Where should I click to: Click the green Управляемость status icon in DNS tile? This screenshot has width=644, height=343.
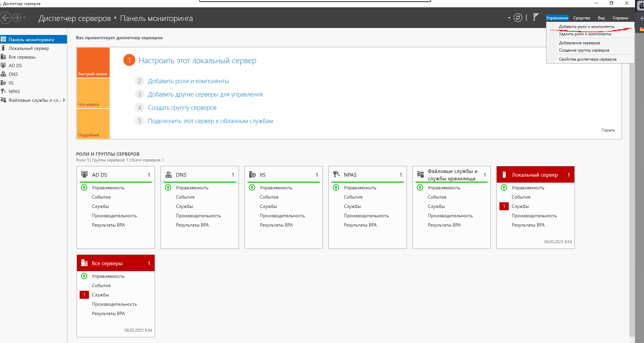coord(168,188)
